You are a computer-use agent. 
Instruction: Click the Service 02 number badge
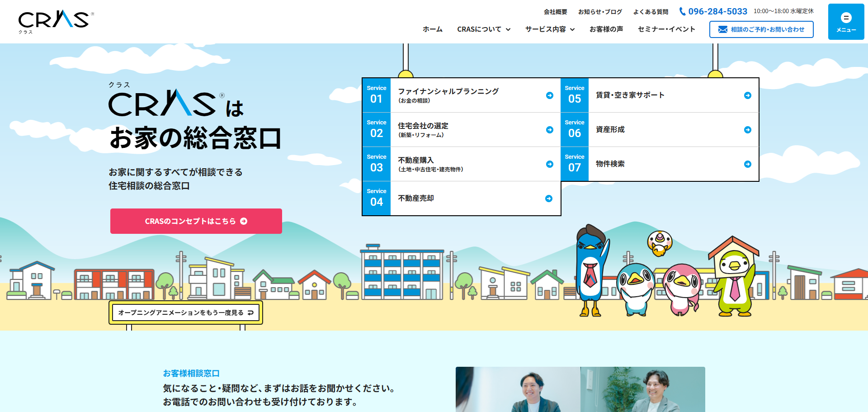[x=377, y=130]
